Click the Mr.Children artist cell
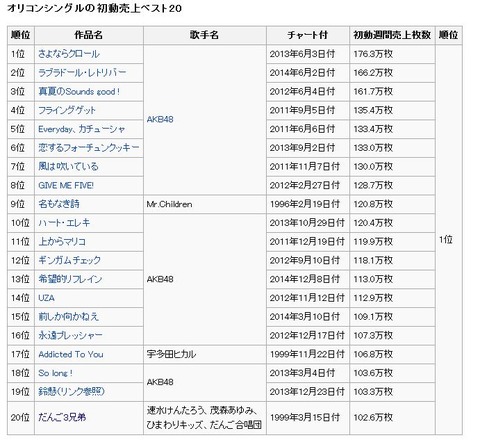Viewport: 480px width, 440px height. pos(205,204)
